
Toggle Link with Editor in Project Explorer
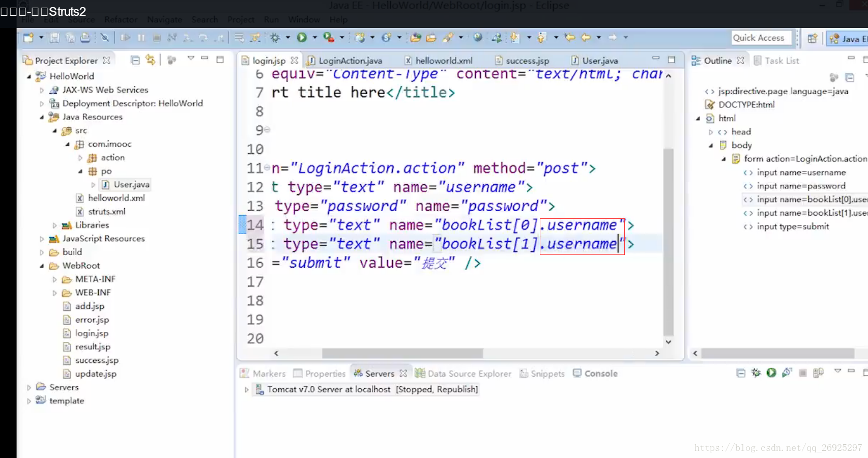pyautogui.click(x=150, y=60)
